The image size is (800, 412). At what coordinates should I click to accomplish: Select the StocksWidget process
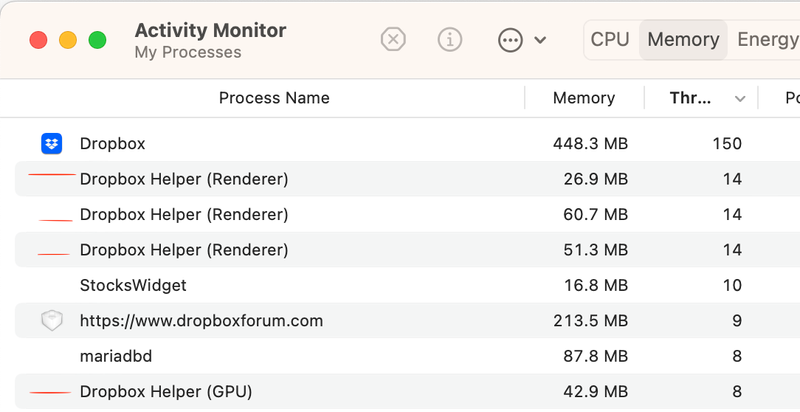click(133, 285)
